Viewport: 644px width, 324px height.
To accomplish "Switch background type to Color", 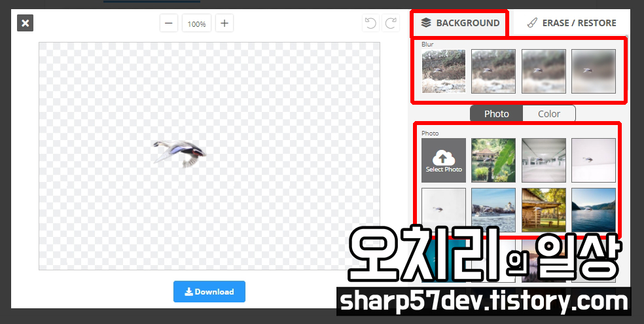I will tap(549, 114).
